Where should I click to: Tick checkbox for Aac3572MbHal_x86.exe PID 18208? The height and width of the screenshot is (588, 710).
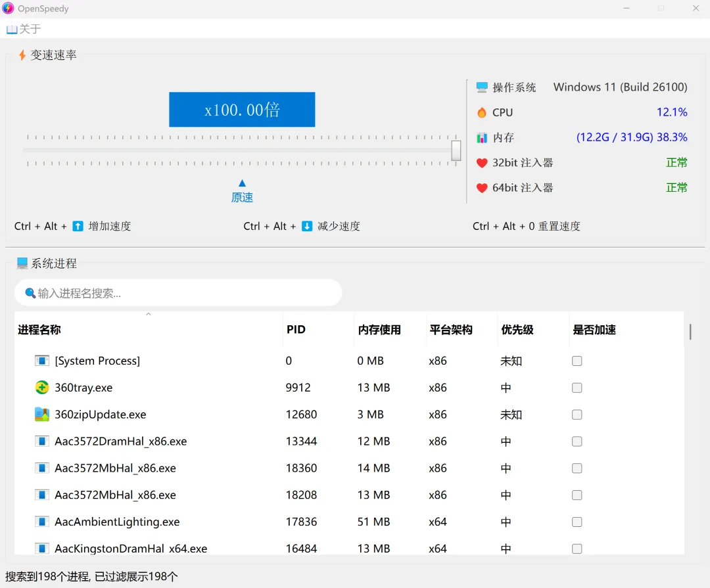[577, 495]
